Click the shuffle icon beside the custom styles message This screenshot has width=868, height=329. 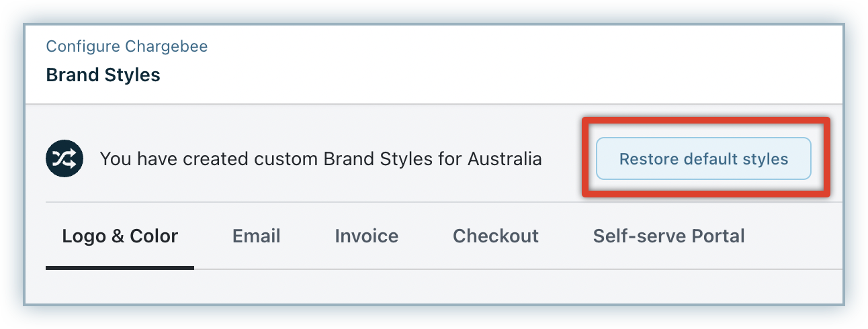click(x=65, y=159)
